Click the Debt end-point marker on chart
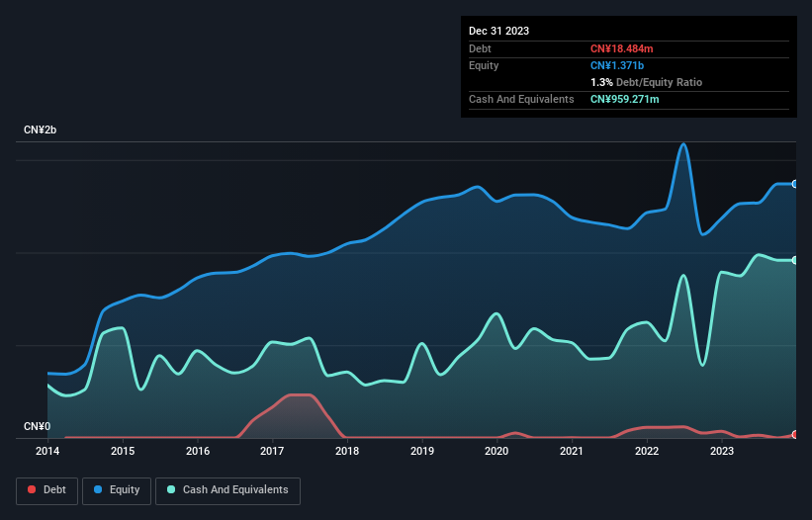This screenshot has height=520, width=812. [x=795, y=435]
